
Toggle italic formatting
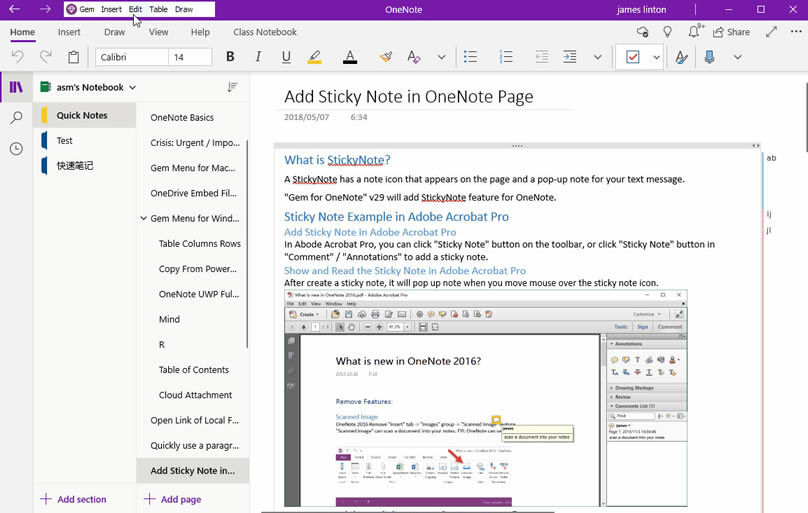click(259, 57)
